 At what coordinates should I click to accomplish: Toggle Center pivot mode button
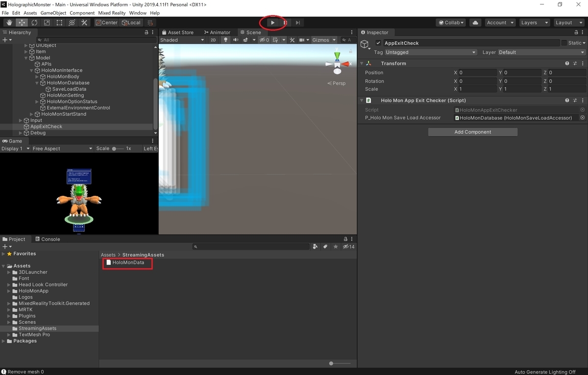pyautogui.click(x=106, y=23)
